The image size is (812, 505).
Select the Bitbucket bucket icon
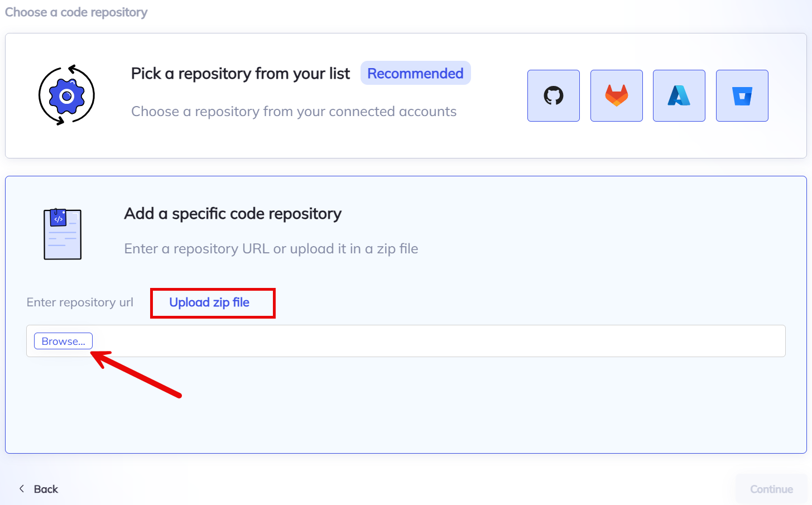[x=742, y=95]
